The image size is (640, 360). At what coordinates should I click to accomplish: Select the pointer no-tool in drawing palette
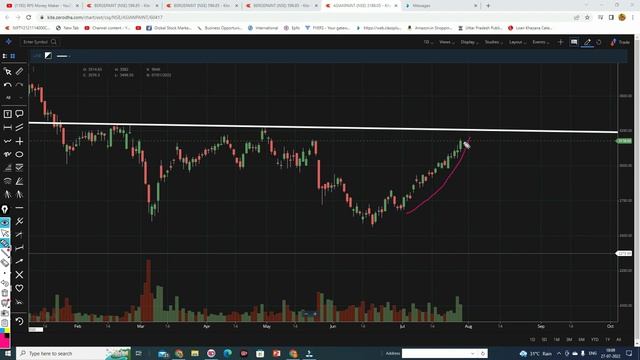coord(7,71)
